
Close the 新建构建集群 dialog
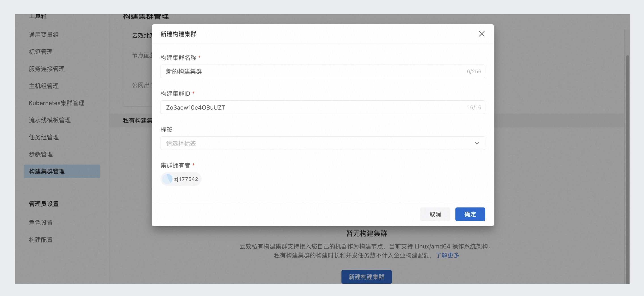(x=481, y=34)
